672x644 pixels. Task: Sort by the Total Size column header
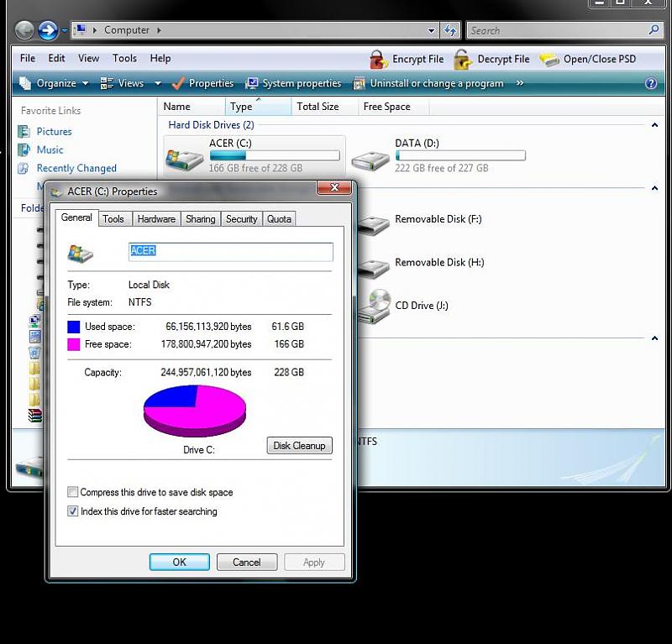[x=324, y=107]
